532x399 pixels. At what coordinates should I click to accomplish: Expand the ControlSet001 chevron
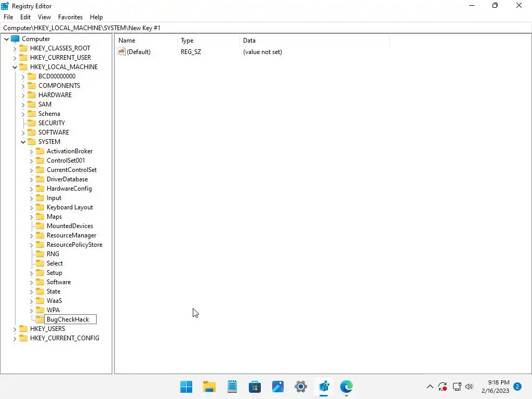coord(31,161)
